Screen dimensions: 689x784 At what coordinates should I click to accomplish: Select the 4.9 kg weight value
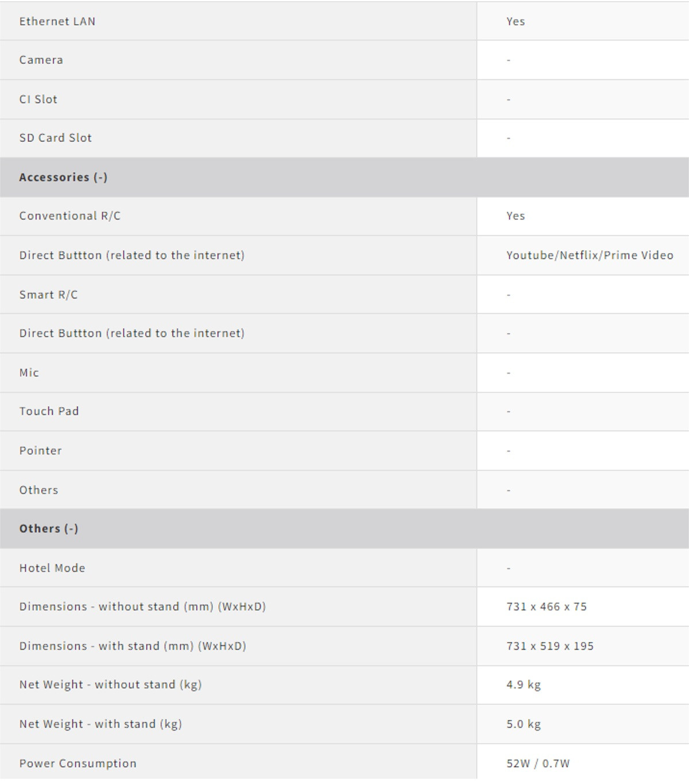tap(524, 685)
